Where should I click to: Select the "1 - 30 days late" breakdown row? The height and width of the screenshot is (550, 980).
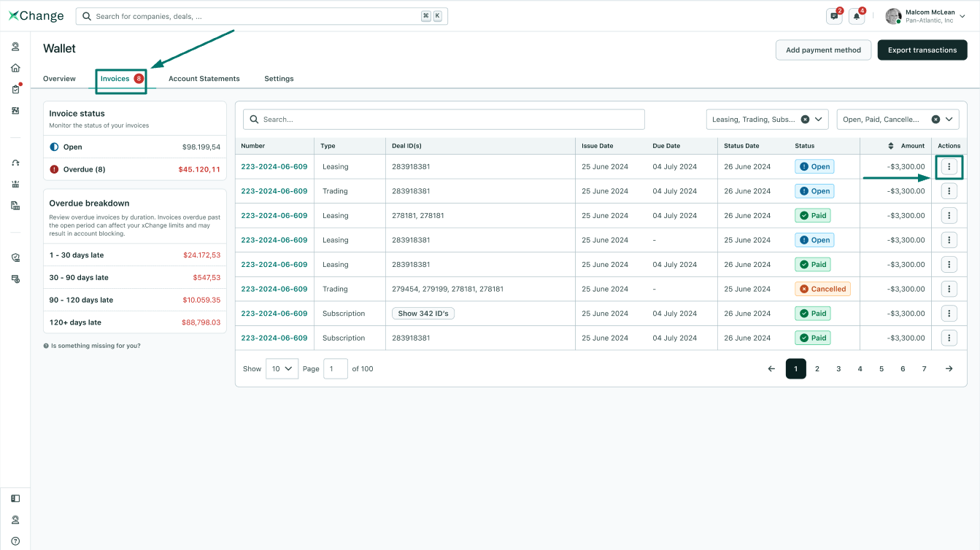tap(135, 255)
